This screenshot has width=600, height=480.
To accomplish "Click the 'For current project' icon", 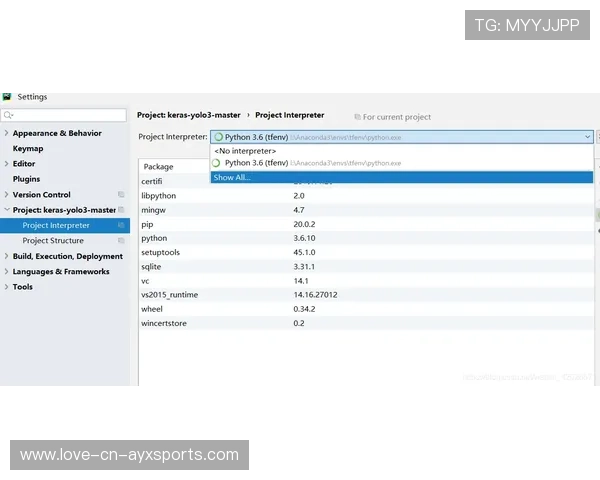I will (x=357, y=117).
